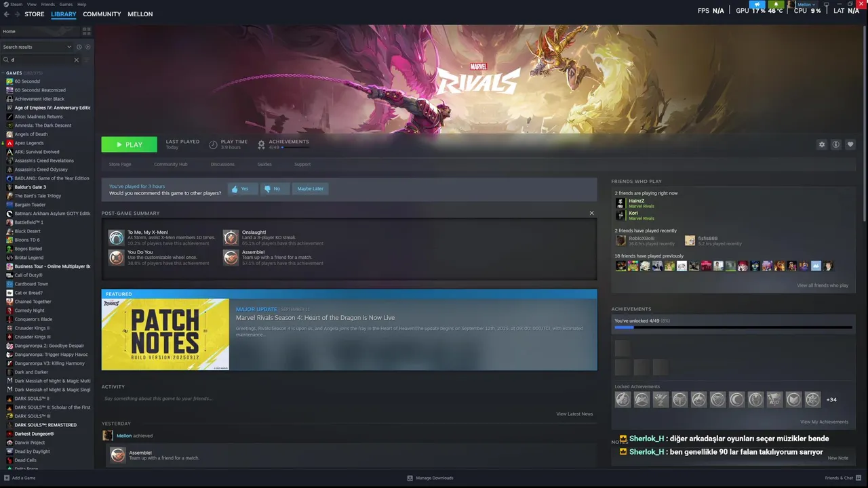Open the blue announcements megaphone icon
The height and width of the screenshot is (488, 868).
(757, 5)
